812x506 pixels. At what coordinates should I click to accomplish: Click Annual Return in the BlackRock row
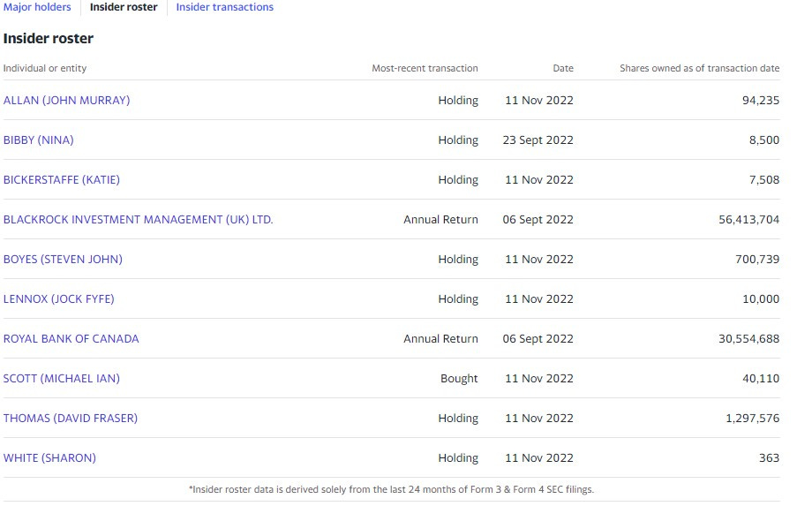tap(440, 220)
